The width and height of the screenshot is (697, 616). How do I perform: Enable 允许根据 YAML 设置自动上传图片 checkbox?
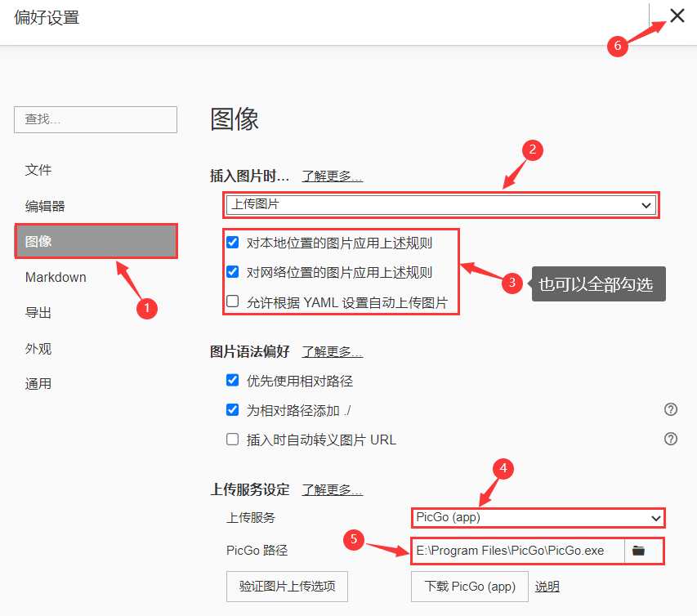(x=233, y=301)
